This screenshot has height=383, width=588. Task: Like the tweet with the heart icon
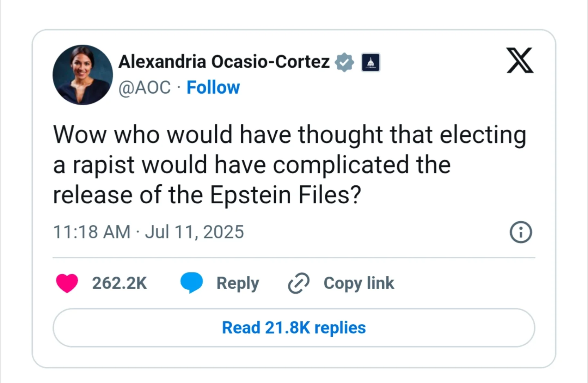click(x=67, y=283)
